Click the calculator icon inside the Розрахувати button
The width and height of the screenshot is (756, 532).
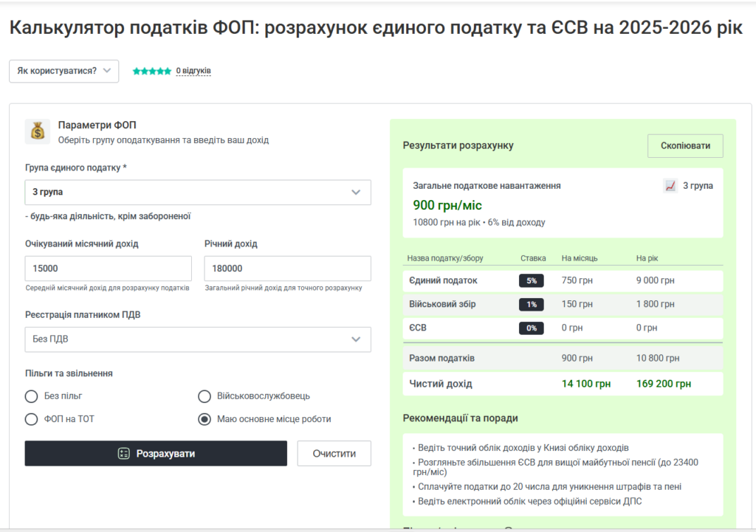pyautogui.click(x=124, y=454)
